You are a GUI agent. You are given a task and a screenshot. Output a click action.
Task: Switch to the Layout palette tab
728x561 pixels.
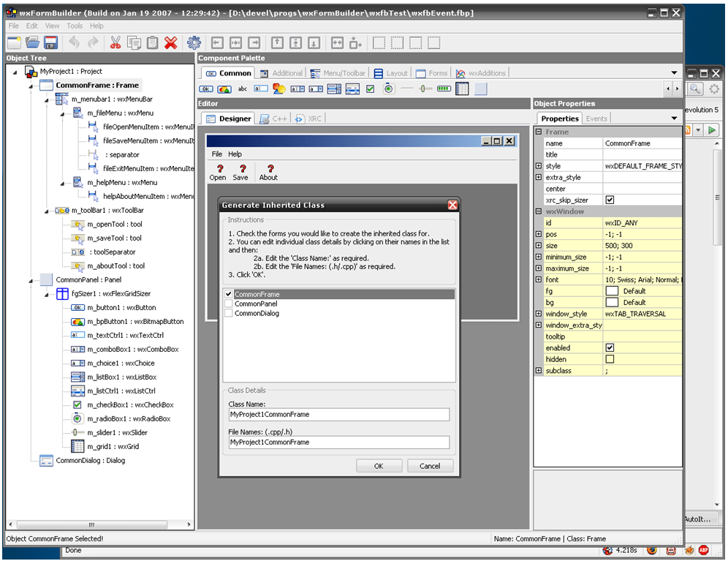[x=391, y=73]
